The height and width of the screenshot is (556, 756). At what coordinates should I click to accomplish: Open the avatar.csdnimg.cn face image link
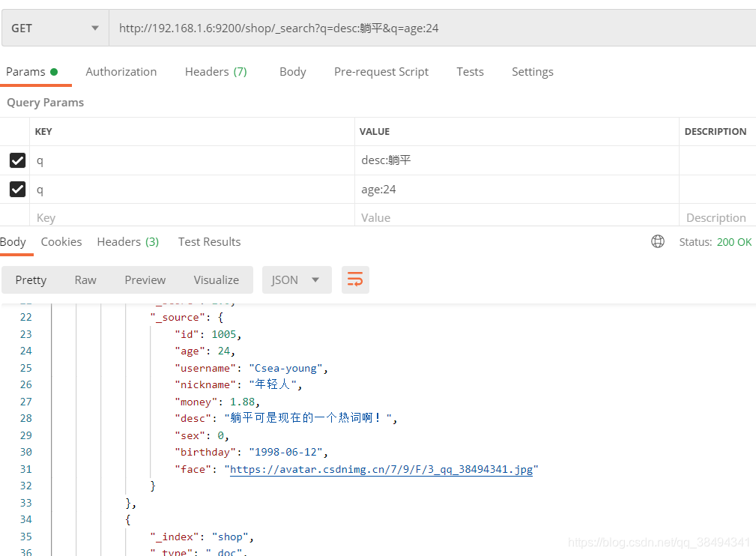tap(381, 470)
